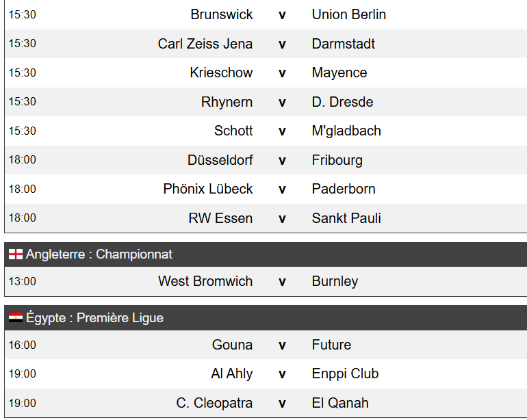Click the Egypt flag icon
Viewport: 527px width, 420px height.
click(16, 317)
